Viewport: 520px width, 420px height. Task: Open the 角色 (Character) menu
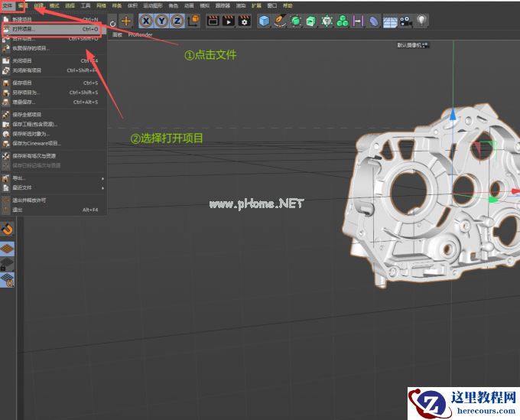click(x=174, y=5)
